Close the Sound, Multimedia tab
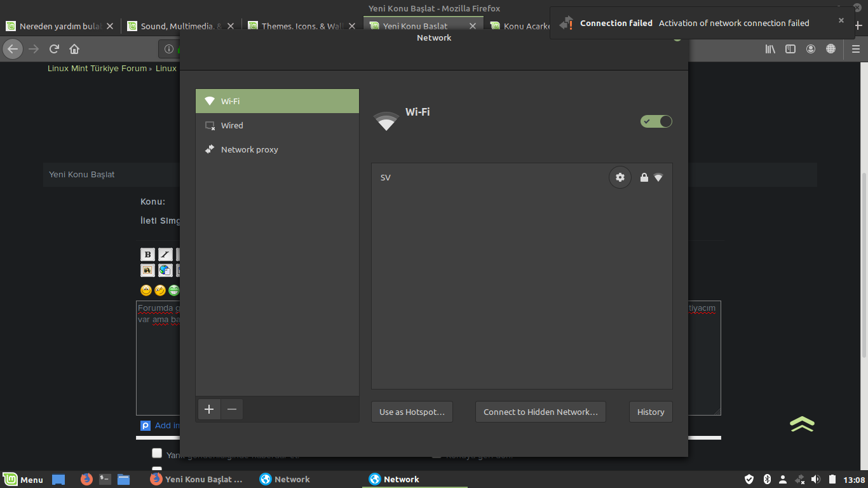Viewport: 868px width, 488px height. pos(231,26)
